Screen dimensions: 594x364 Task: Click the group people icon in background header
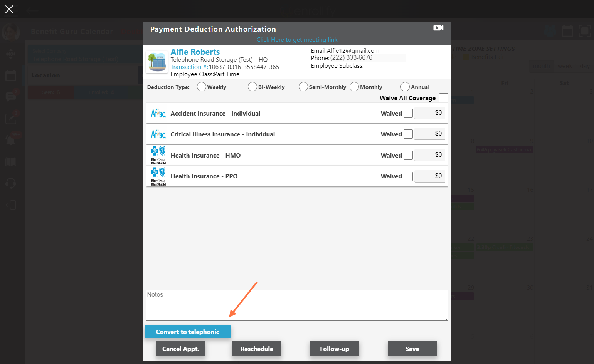click(x=550, y=31)
